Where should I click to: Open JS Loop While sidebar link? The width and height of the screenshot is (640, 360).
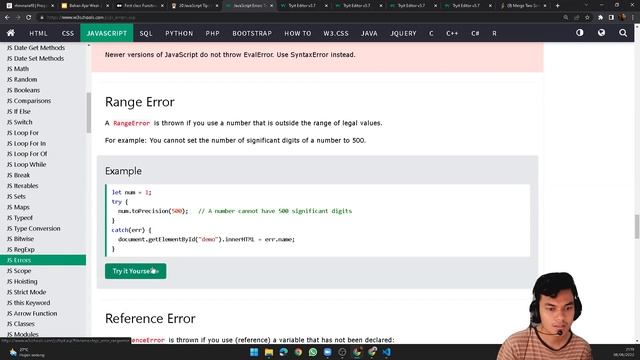[x=27, y=164]
